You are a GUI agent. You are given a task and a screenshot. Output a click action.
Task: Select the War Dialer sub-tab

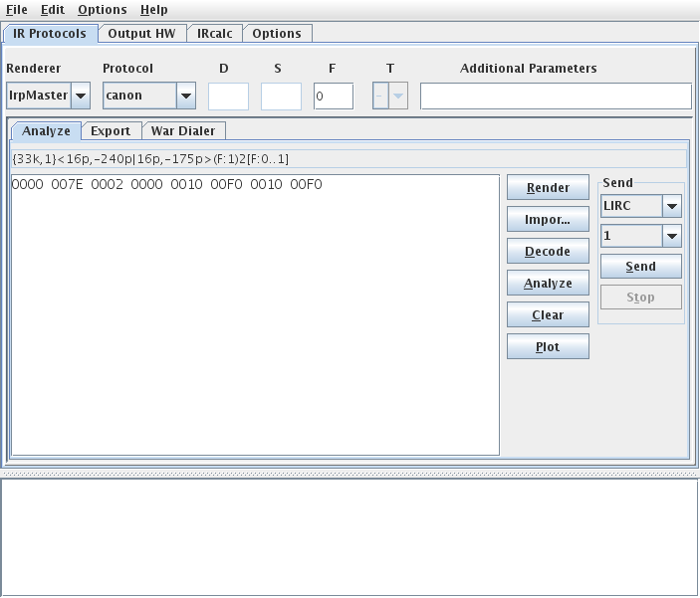(184, 130)
